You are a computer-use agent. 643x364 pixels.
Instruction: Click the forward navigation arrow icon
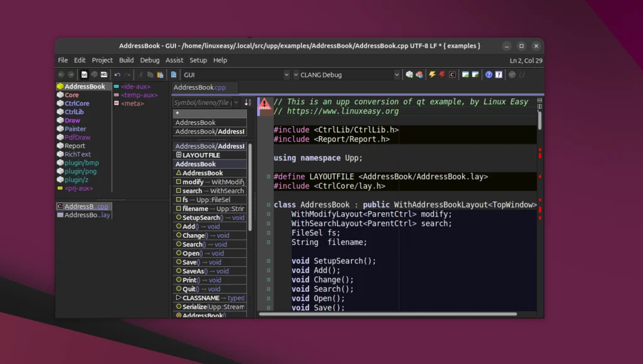click(72, 74)
